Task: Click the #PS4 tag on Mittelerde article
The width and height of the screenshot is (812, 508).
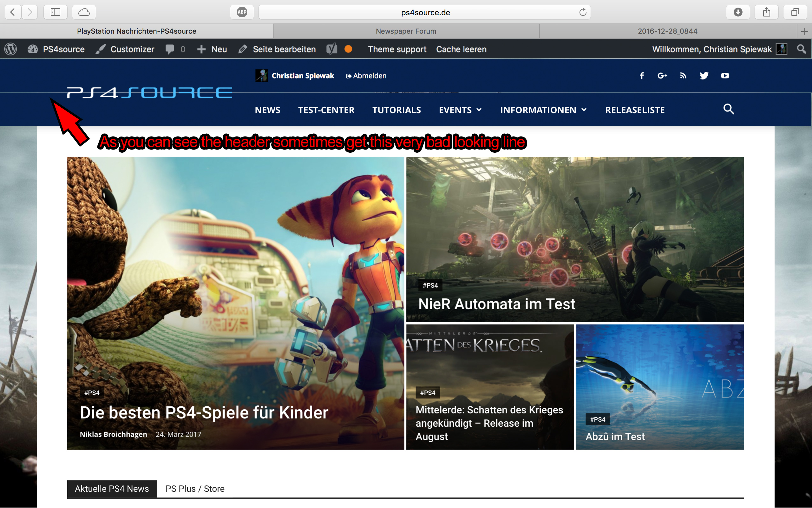Action: tap(428, 392)
